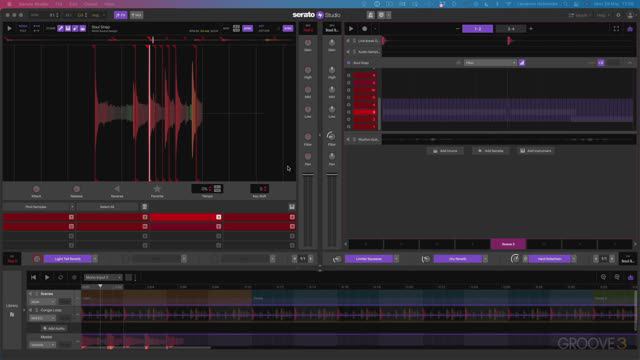Image resolution: width=640 pixels, height=360 pixels.
Task: Toggle the Mix button in top toolbar
Action: tap(137, 15)
